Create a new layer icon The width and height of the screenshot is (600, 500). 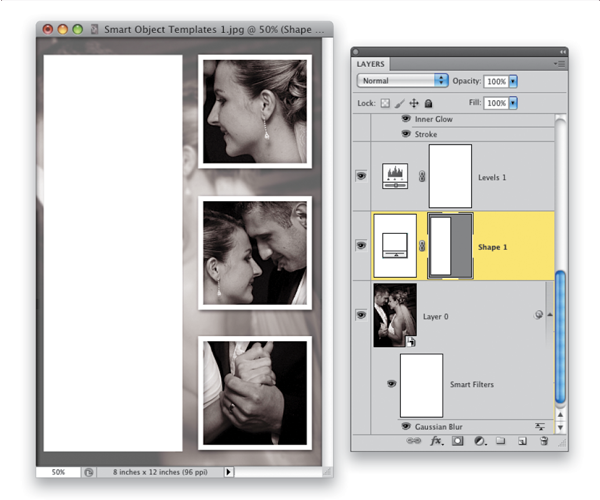click(522, 441)
